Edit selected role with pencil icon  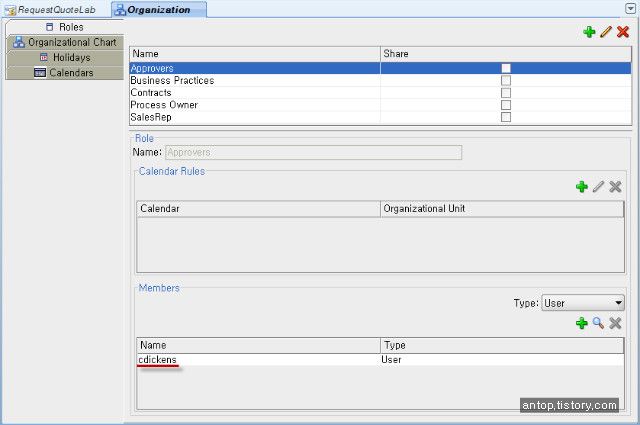pyautogui.click(x=606, y=32)
